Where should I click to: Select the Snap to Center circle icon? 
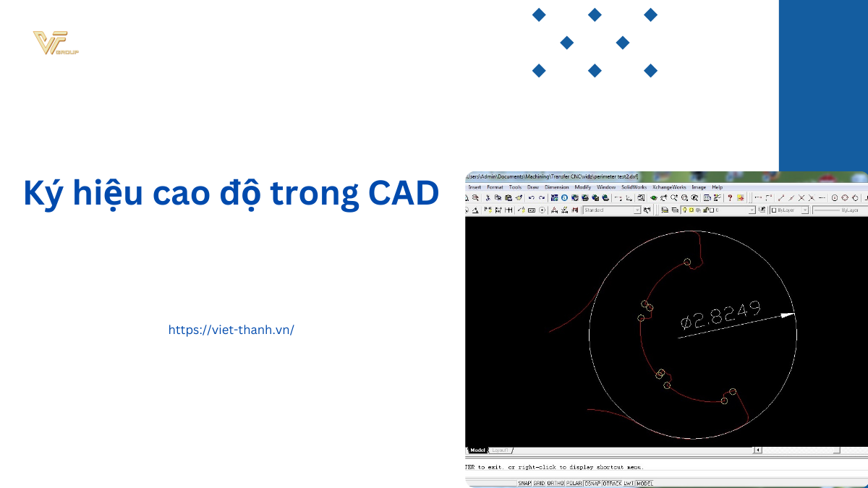coord(834,197)
